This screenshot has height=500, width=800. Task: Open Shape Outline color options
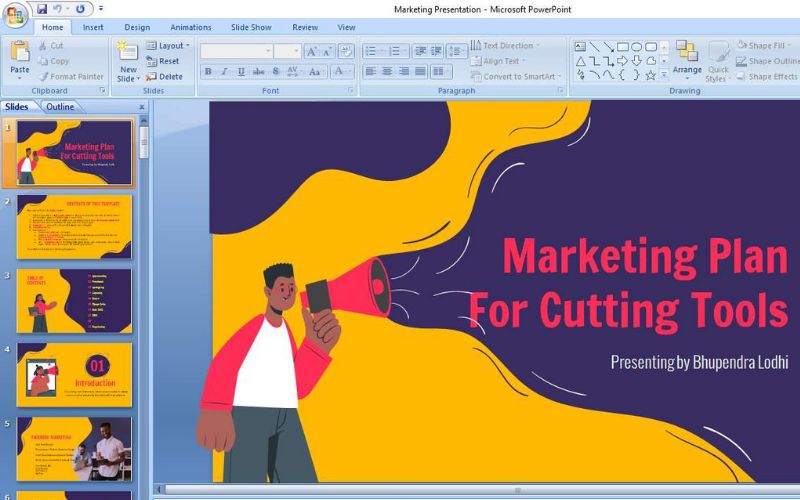[768, 61]
